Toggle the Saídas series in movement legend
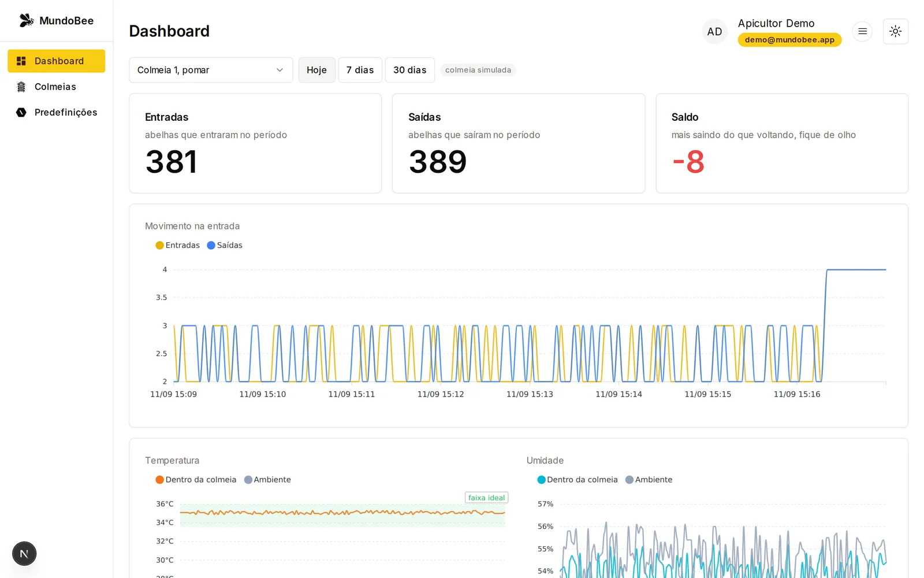 coord(225,245)
